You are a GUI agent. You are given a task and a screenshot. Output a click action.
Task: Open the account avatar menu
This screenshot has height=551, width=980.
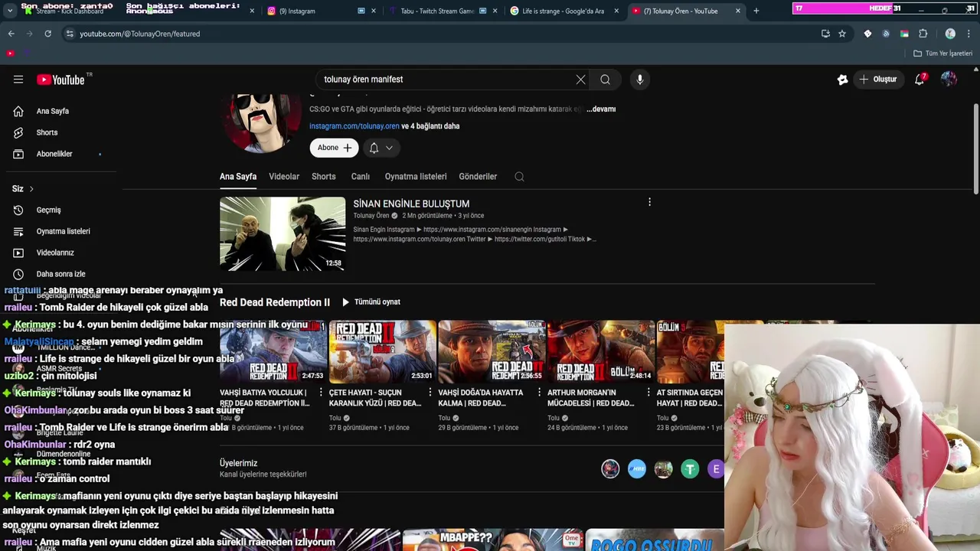[x=949, y=80]
